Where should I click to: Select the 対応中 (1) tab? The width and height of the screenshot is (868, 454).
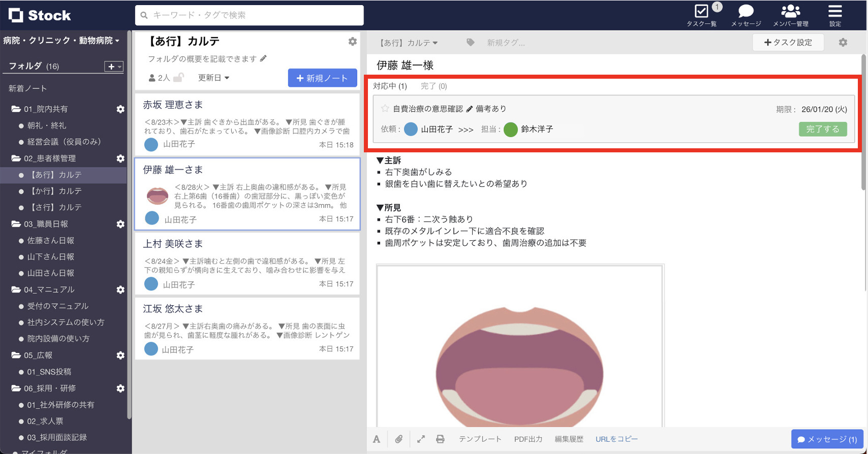pos(390,86)
